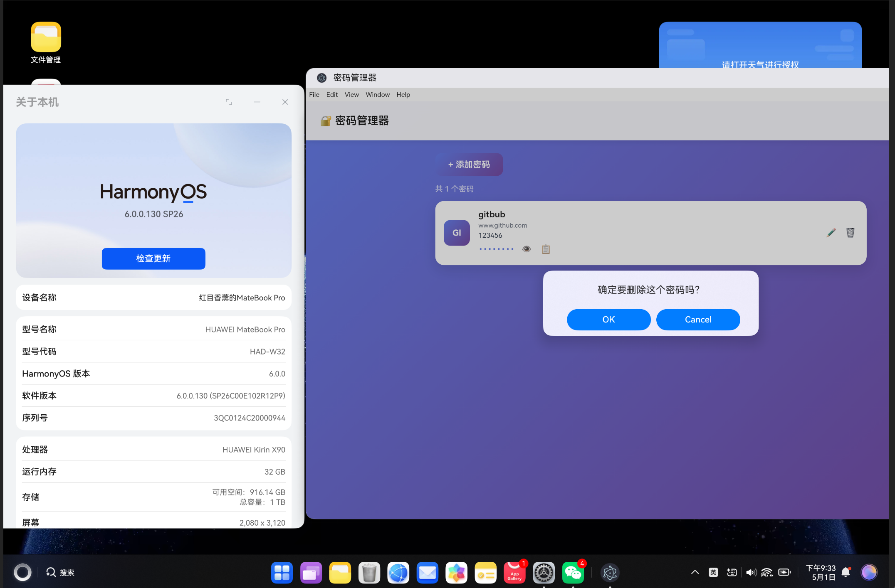Click the 序列号 value 3QC0124C20000944
Viewport: 895px width, 588px height.
250,418
